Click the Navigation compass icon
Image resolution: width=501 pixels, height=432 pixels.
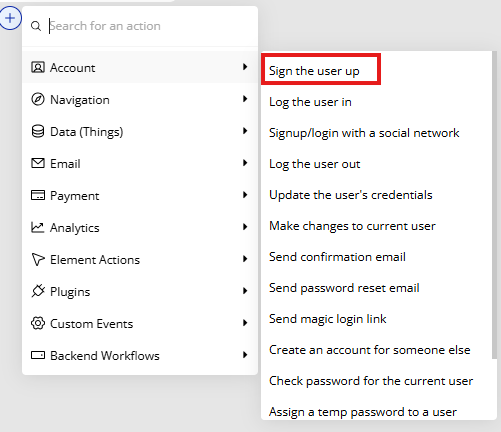click(38, 99)
